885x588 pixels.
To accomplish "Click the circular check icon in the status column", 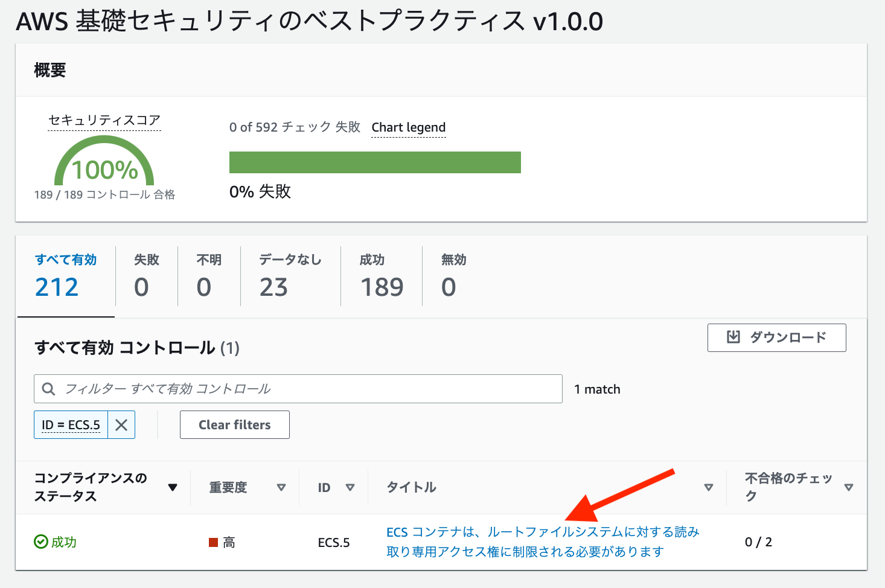I will point(40,542).
